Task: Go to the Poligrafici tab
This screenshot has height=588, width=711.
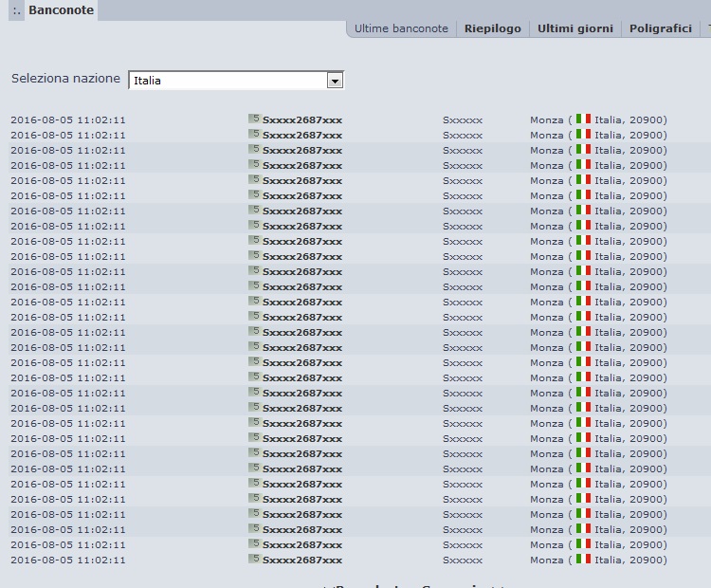Action: pyautogui.click(x=661, y=28)
